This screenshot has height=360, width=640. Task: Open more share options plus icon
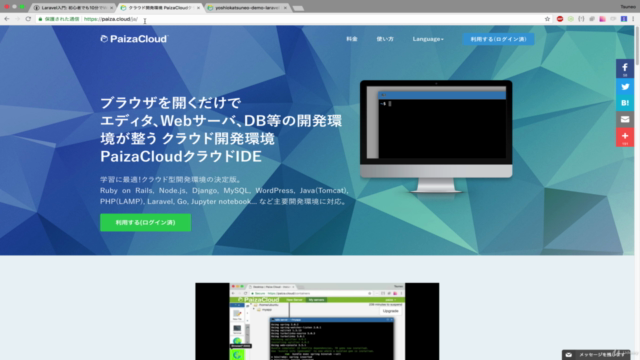(624, 137)
